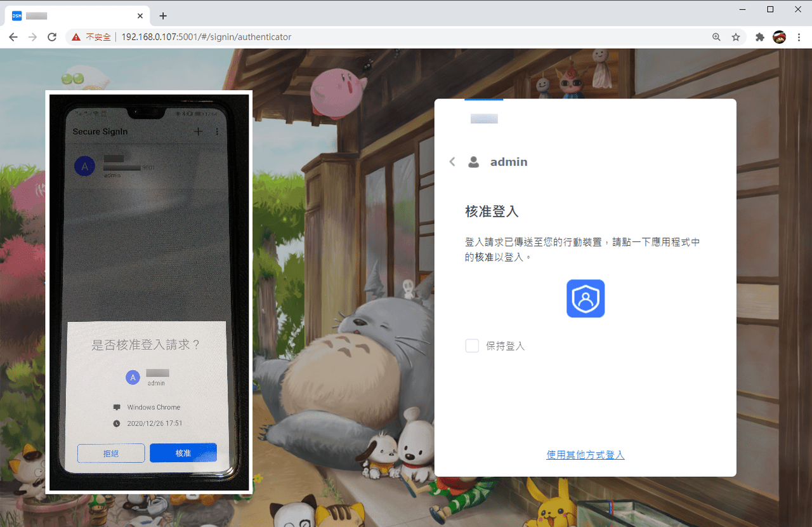Image resolution: width=812 pixels, height=527 pixels.
Task: Open the Chrome profile avatar
Action: coord(779,37)
